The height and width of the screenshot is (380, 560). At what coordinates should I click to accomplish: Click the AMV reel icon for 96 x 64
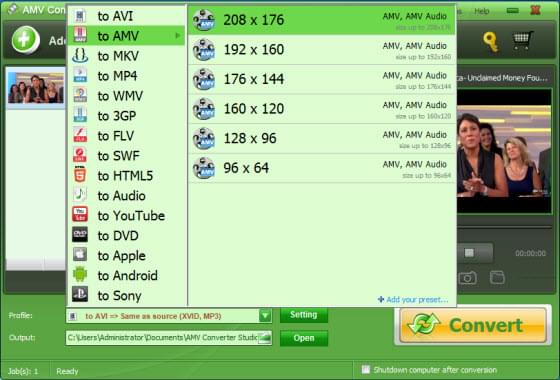tap(204, 168)
